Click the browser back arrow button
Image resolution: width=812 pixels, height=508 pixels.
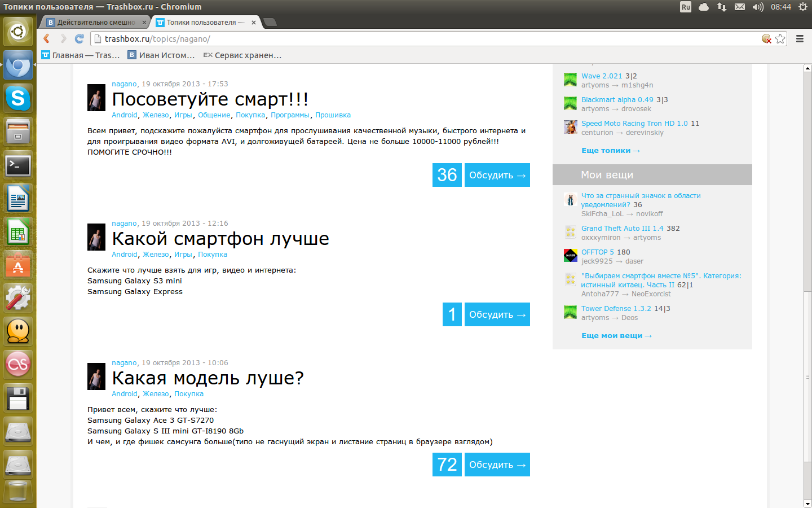click(x=47, y=38)
